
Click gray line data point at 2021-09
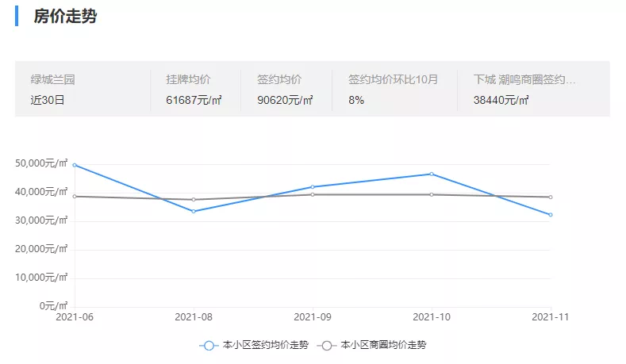[313, 194]
